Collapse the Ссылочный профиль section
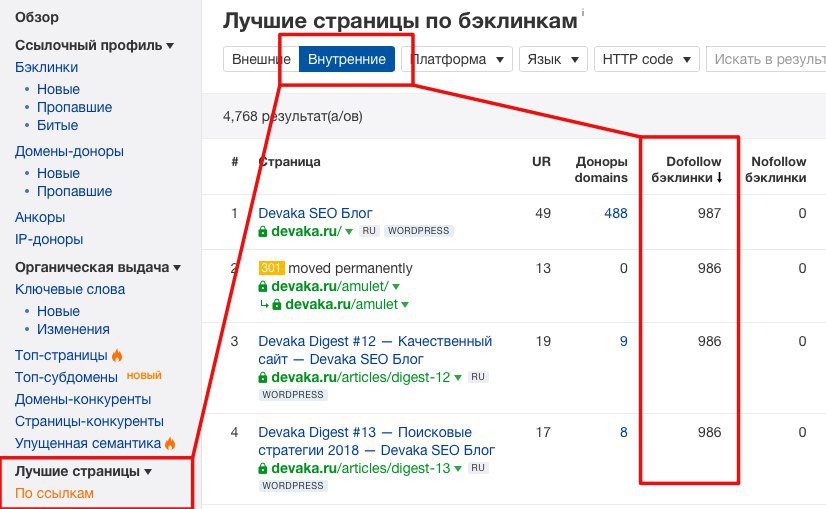 point(94,45)
